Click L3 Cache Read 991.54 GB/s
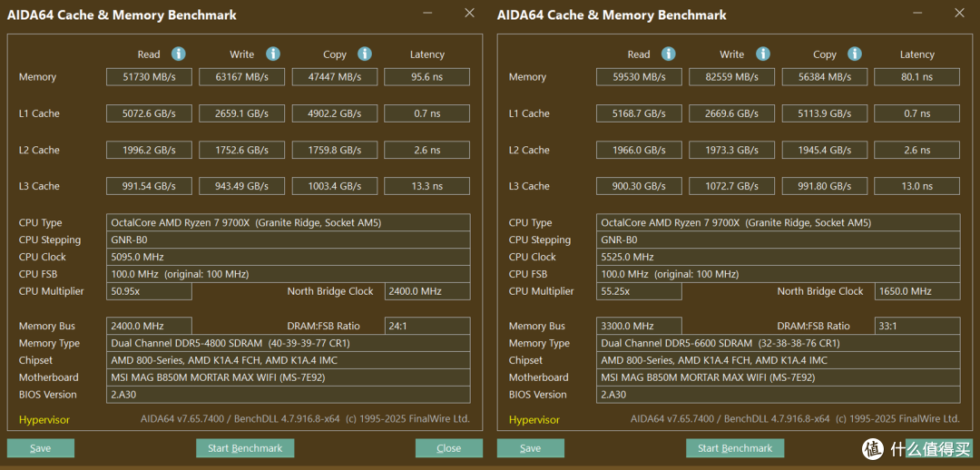The height and width of the screenshot is (470, 980). point(149,186)
